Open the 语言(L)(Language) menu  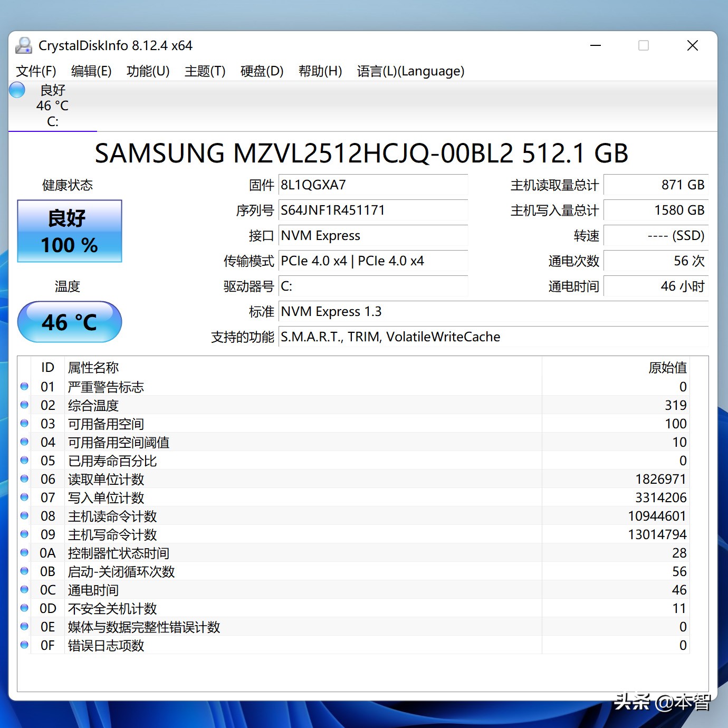coord(411,71)
